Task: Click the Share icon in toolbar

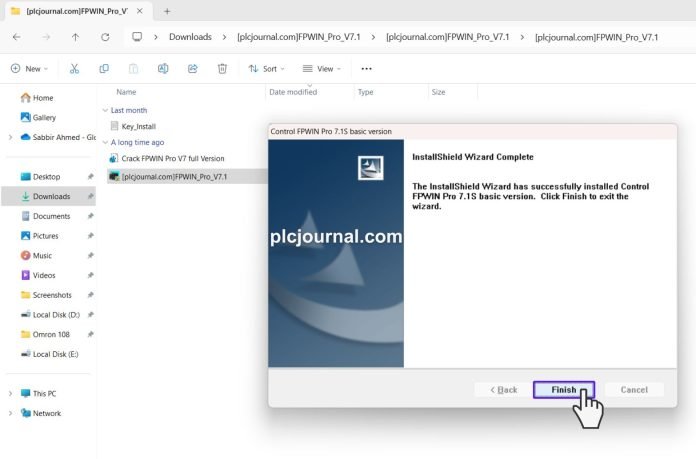Action: click(193, 69)
